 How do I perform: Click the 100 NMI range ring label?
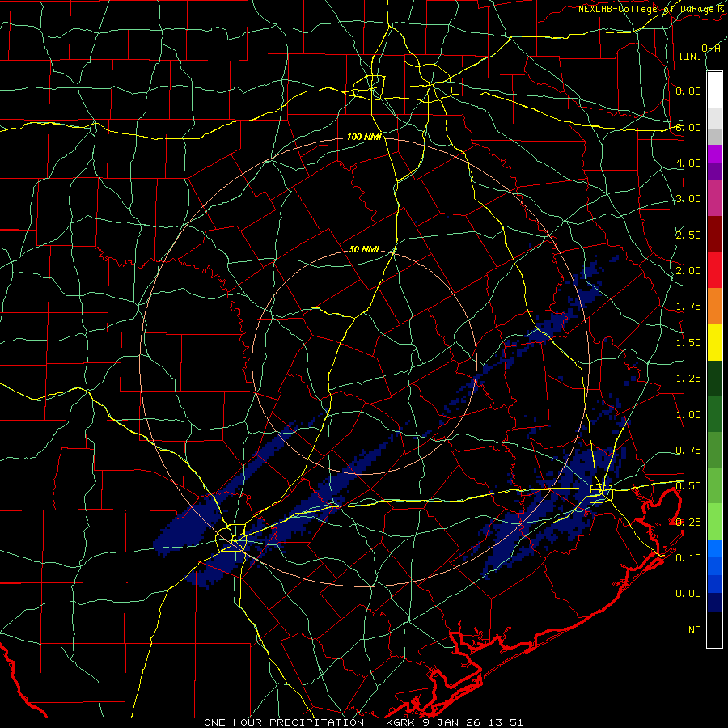click(x=364, y=137)
